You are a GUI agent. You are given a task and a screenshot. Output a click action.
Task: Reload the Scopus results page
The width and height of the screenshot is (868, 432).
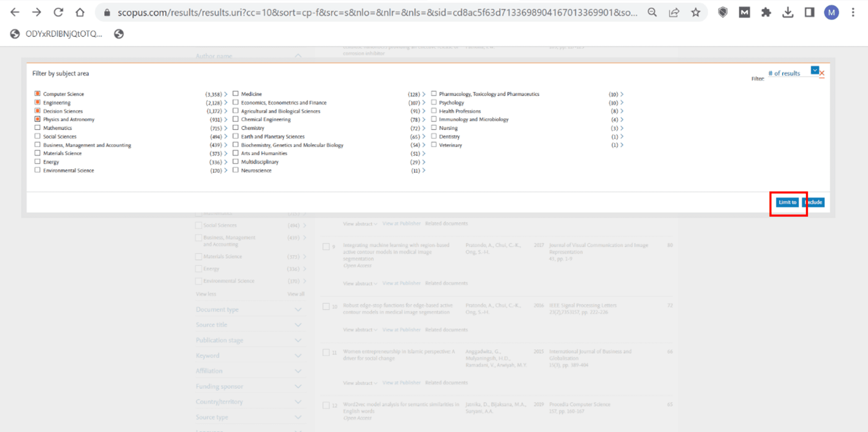tap(58, 13)
